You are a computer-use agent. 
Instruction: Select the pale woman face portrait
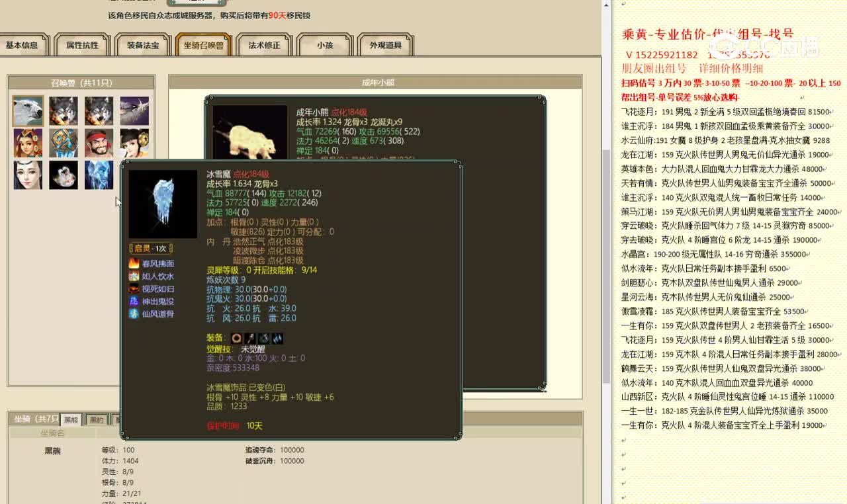[x=28, y=175]
